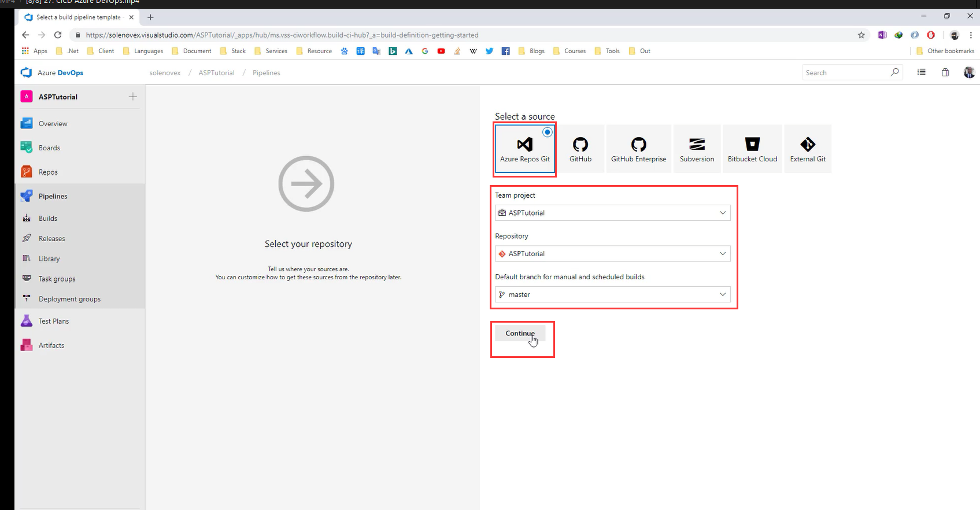
Task: Choose GitHub Enterprise source tile
Action: [638, 149]
